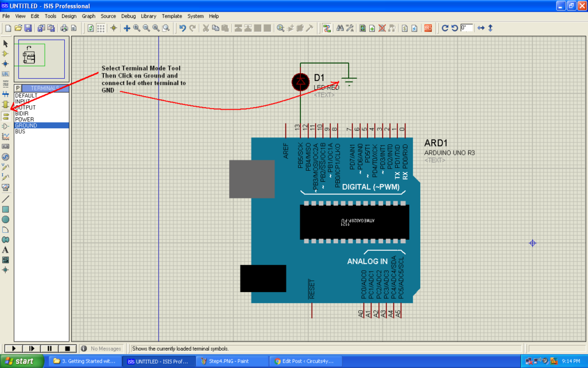Select BIDIR in the terminals list
This screenshot has height=368, width=588.
click(x=41, y=113)
